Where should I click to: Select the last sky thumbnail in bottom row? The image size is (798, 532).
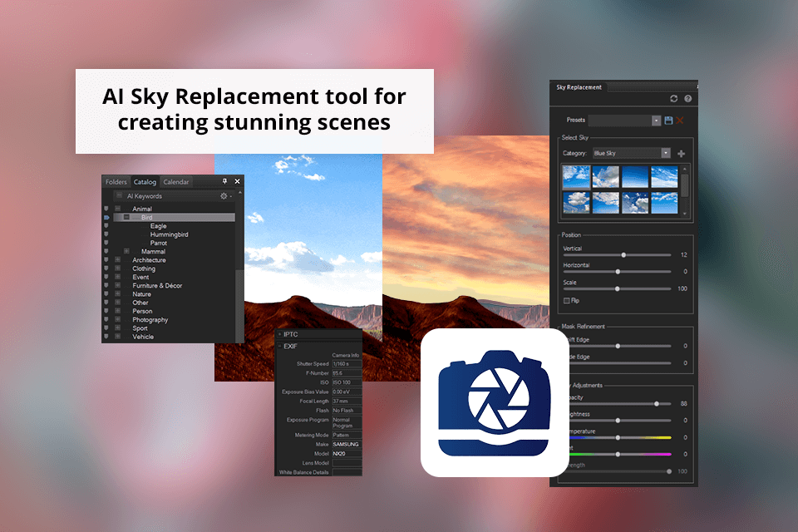pyautogui.click(x=665, y=202)
